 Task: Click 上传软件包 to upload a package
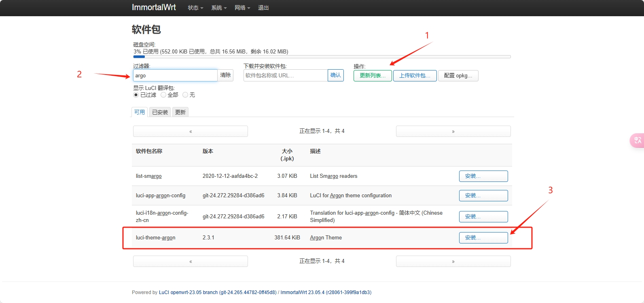click(415, 76)
